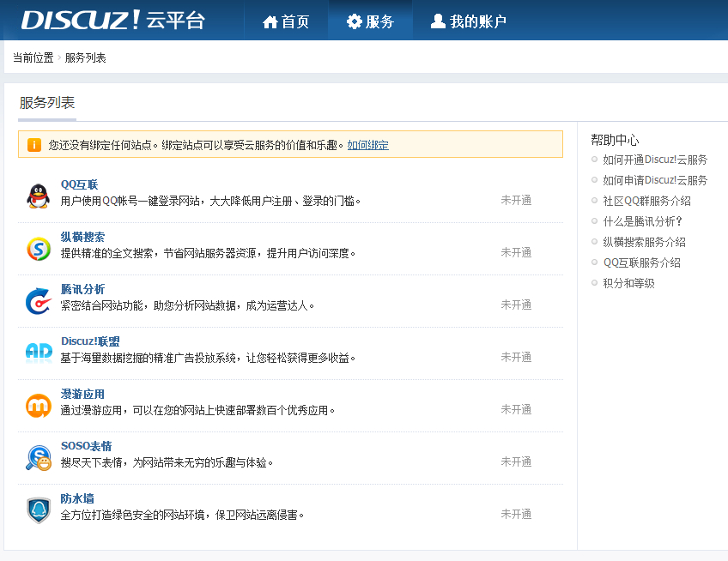The width and height of the screenshot is (728, 561).
Task: Open the SOSO表情 service title link
Action: click(x=87, y=446)
